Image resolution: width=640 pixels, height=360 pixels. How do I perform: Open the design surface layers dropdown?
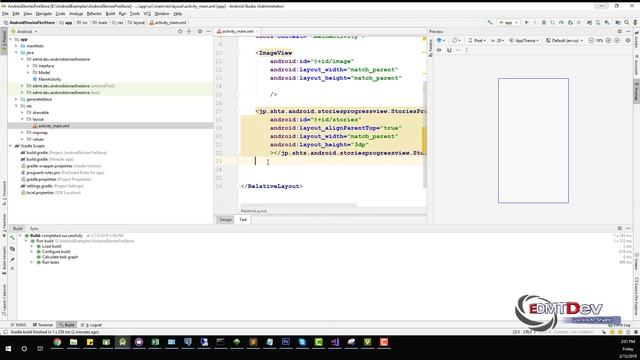point(440,40)
